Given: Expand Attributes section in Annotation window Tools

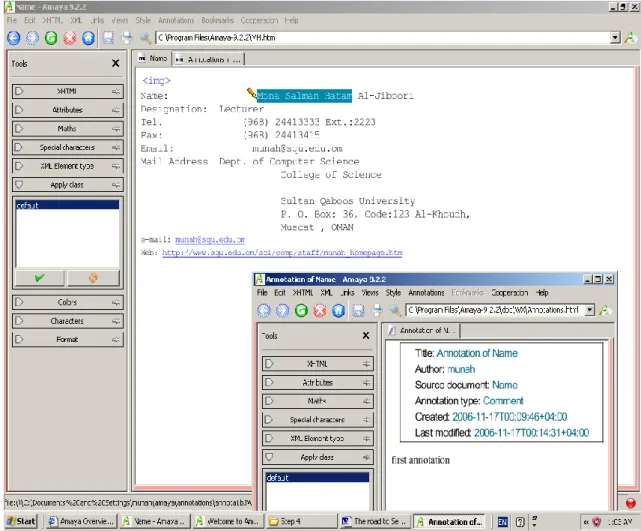Looking at the screenshot, I should (x=318, y=383).
